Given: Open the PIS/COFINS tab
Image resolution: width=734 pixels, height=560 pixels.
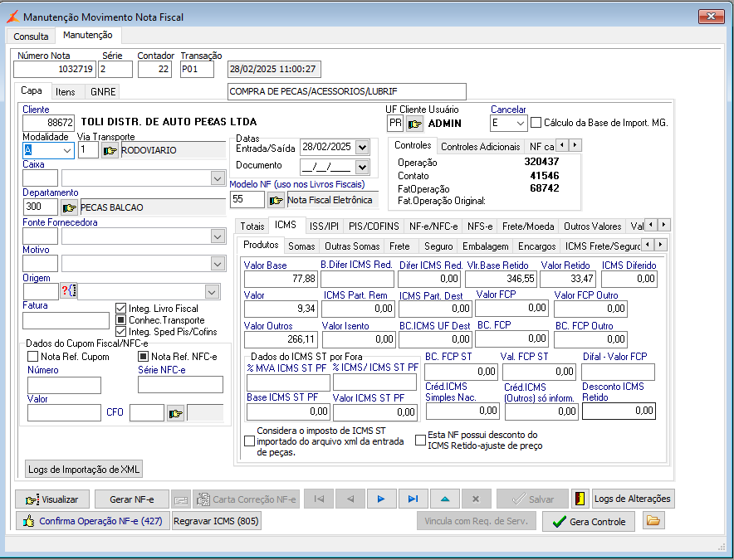Looking at the screenshot, I should pos(373,226).
